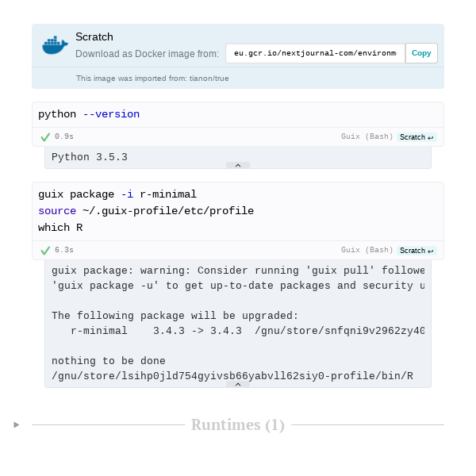
Task: Collapse the guix package output
Action: 237,384
